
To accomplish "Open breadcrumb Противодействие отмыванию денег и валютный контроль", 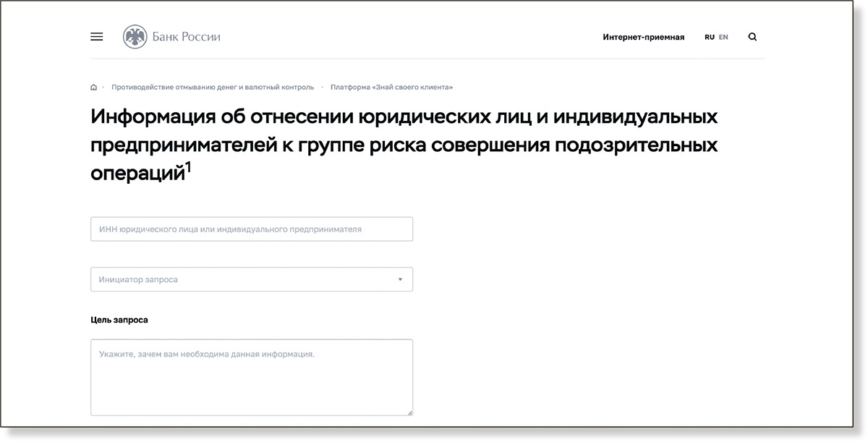I will pos(213,88).
